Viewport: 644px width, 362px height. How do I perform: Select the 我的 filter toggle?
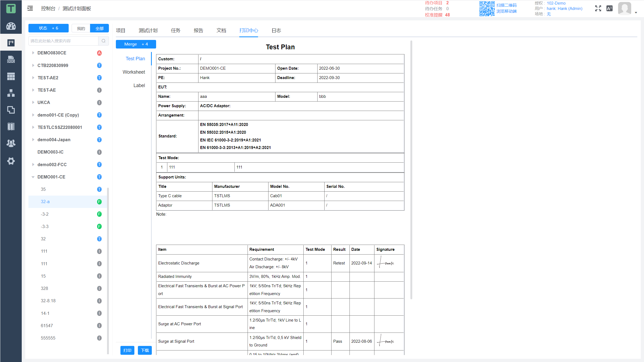click(x=81, y=28)
